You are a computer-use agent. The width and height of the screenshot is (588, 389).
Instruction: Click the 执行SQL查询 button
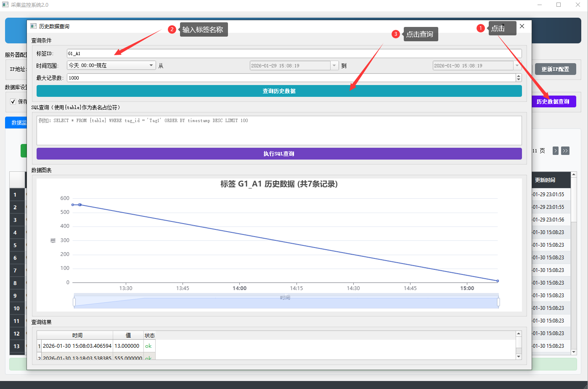point(279,154)
